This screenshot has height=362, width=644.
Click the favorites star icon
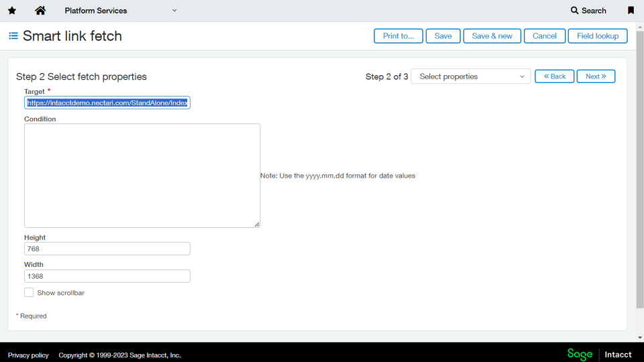(x=12, y=11)
